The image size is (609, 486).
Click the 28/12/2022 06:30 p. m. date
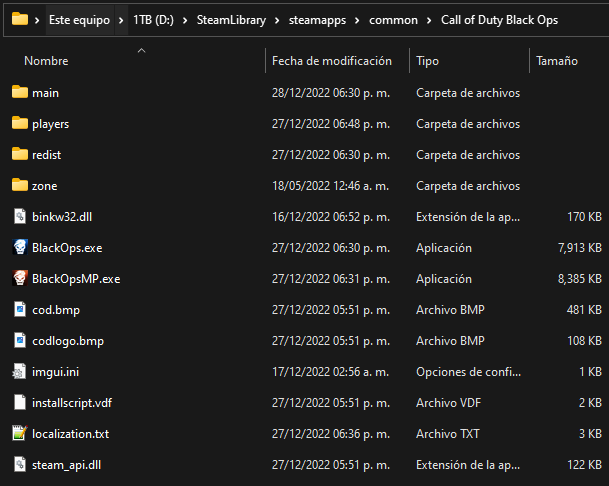[x=331, y=93]
